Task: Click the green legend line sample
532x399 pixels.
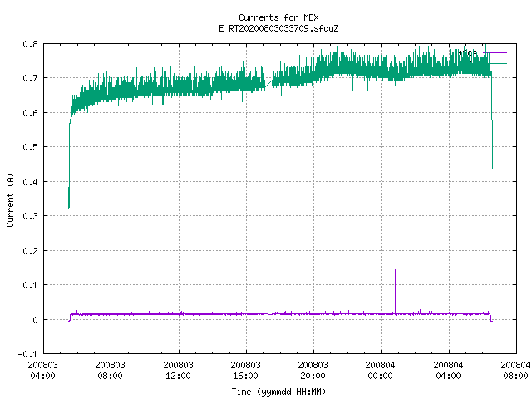Action: pos(498,63)
